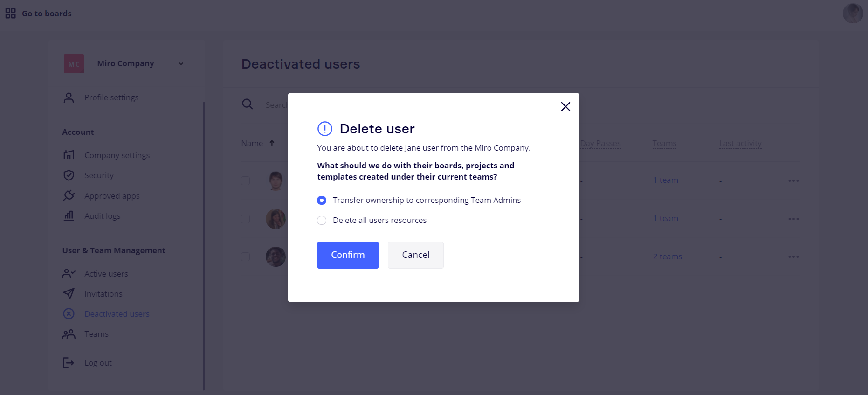Click the Company settings building icon

click(x=69, y=155)
